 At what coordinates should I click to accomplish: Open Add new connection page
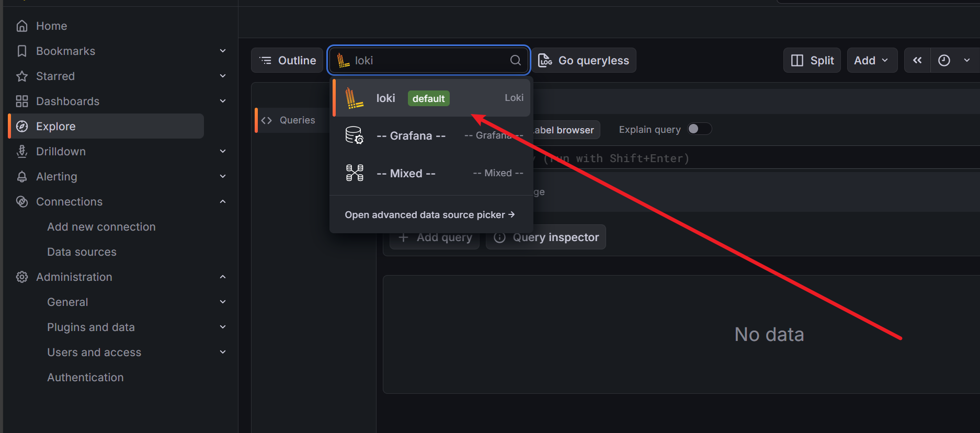pyautogui.click(x=101, y=226)
